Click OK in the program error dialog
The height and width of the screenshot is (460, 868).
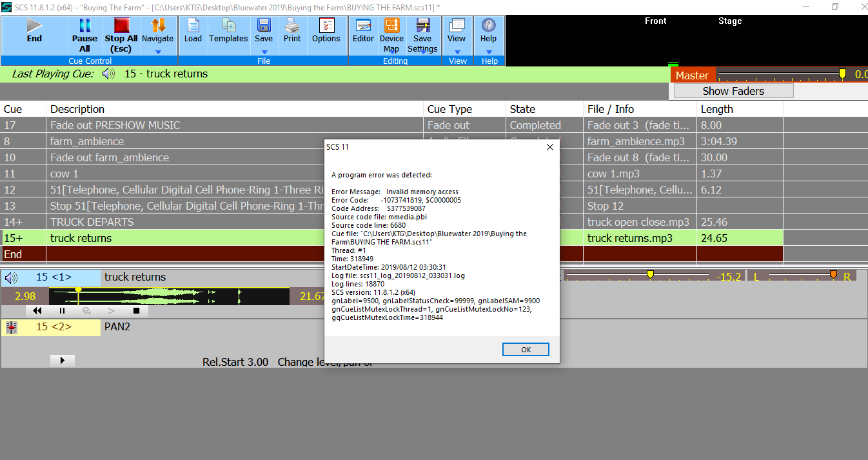click(x=526, y=349)
